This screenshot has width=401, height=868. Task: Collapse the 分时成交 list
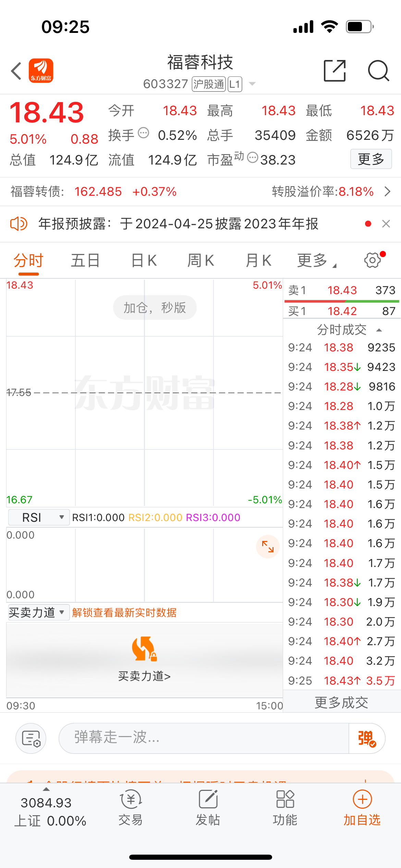click(x=379, y=330)
